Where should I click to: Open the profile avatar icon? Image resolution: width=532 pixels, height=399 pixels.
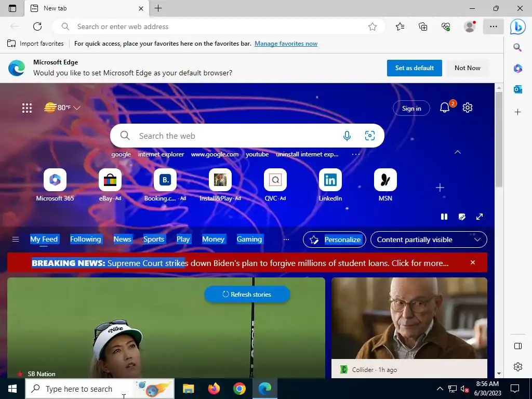[470, 26]
